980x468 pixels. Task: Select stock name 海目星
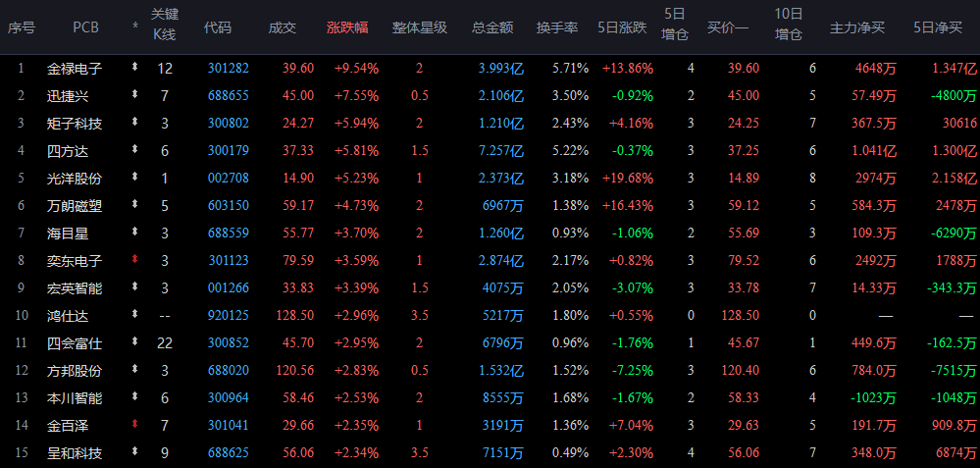pyautogui.click(x=68, y=234)
